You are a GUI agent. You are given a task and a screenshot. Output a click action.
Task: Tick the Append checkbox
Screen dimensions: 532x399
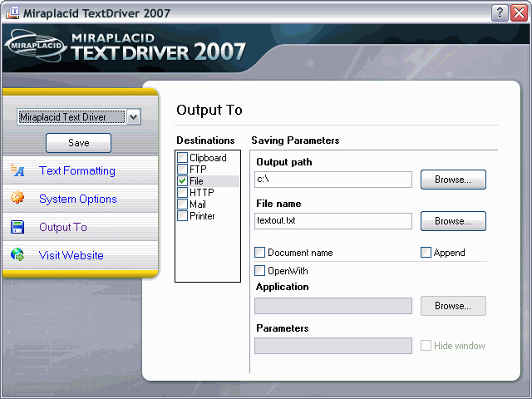pyautogui.click(x=426, y=253)
